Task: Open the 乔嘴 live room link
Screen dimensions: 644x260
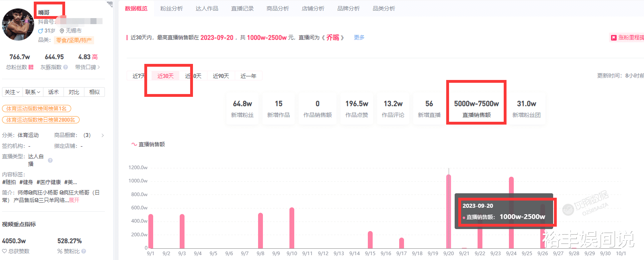Action: [333, 37]
